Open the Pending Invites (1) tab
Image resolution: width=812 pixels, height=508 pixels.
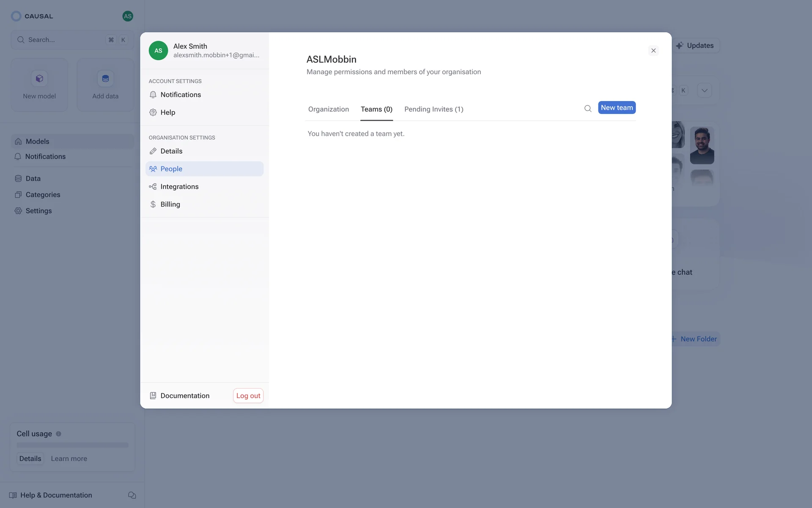click(433, 109)
